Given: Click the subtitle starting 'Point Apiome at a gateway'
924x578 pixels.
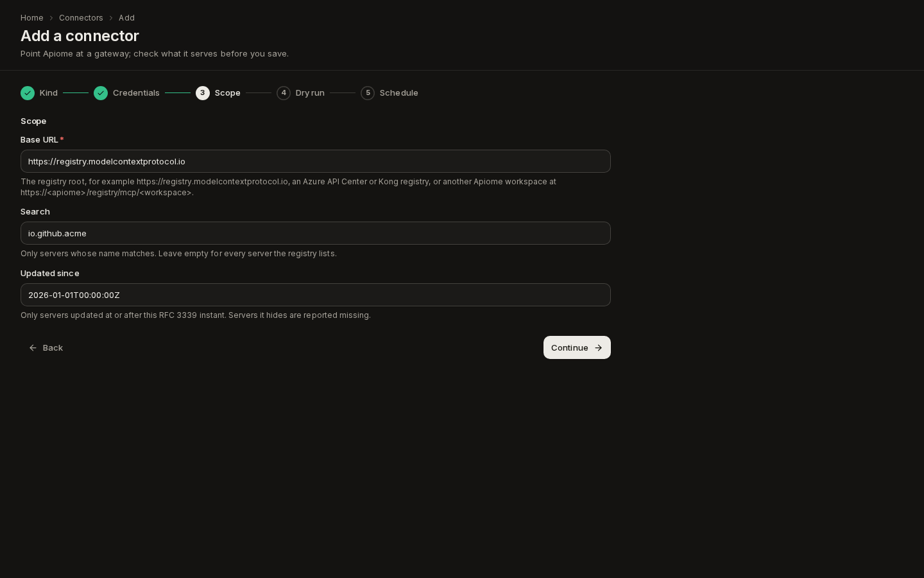Looking at the screenshot, I should 155,53.
